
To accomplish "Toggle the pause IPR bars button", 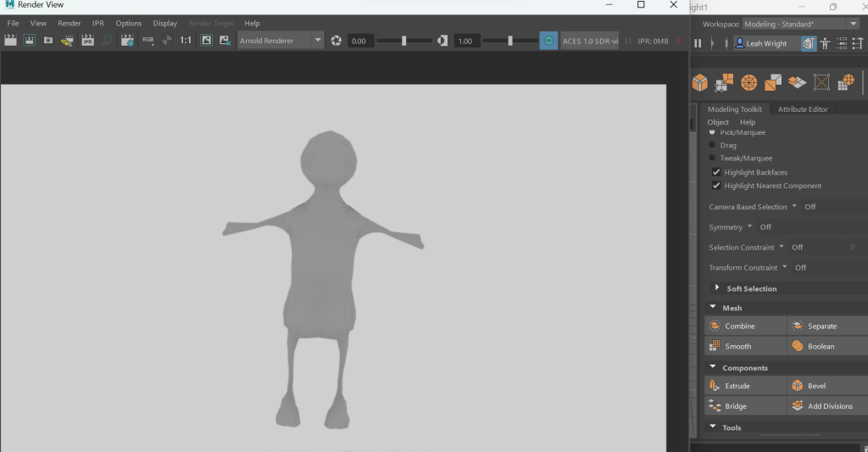I will (628, 41).
